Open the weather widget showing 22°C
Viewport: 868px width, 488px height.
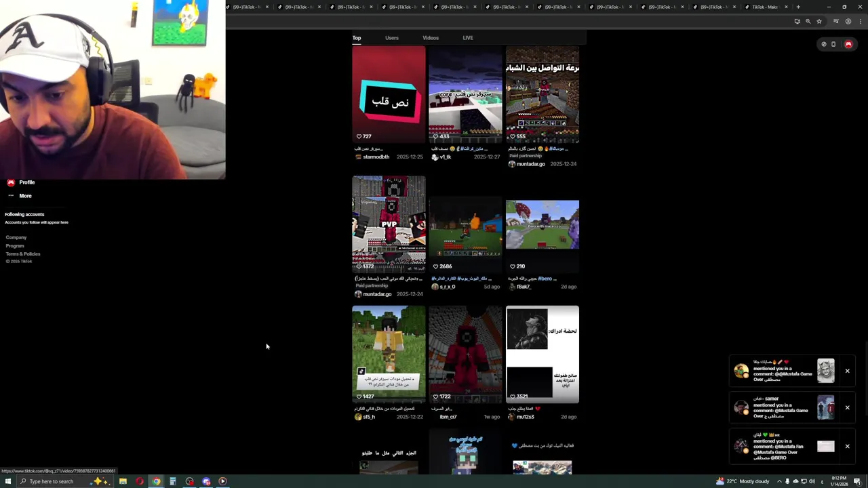(743, 481)
